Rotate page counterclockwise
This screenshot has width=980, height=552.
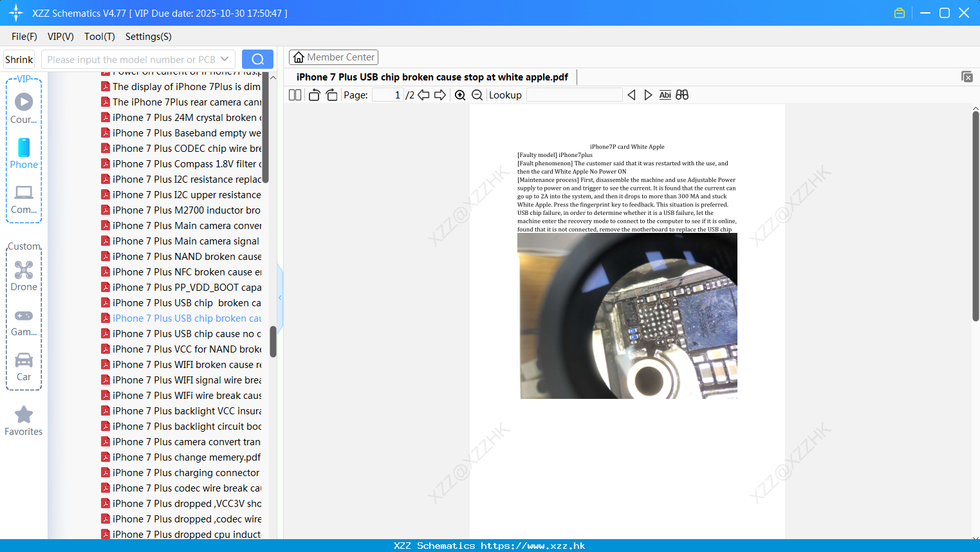314,95
